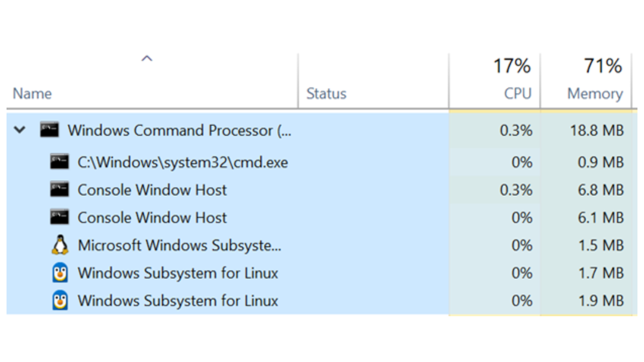Sort by the CPU column header

point(517,93)
